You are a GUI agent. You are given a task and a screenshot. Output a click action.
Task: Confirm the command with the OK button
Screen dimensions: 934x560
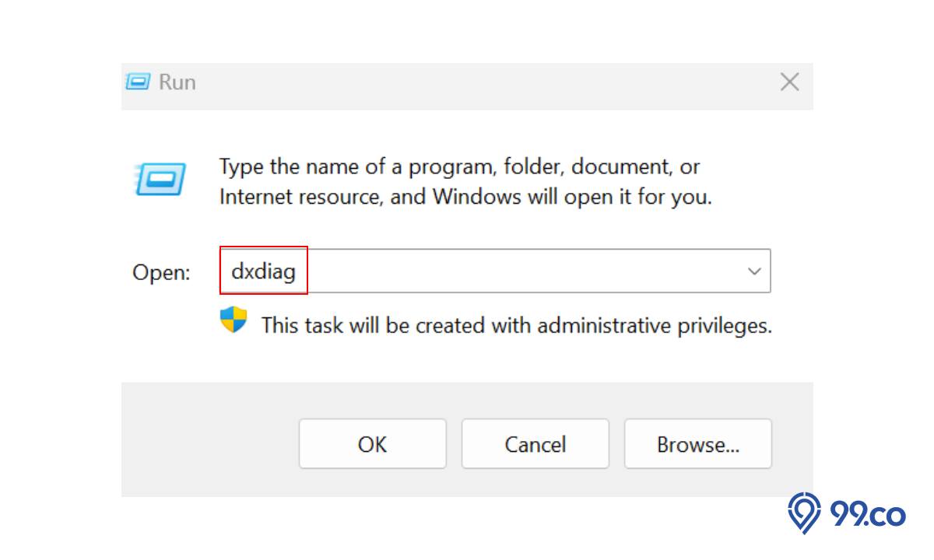pyautogui.click(x=372, y=444)
